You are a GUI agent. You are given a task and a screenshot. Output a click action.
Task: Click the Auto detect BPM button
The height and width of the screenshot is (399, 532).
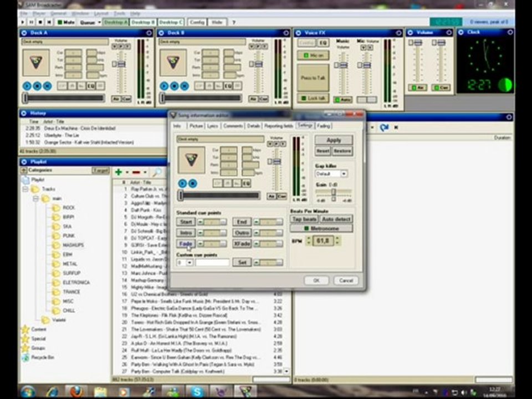[x=336, y=219]
